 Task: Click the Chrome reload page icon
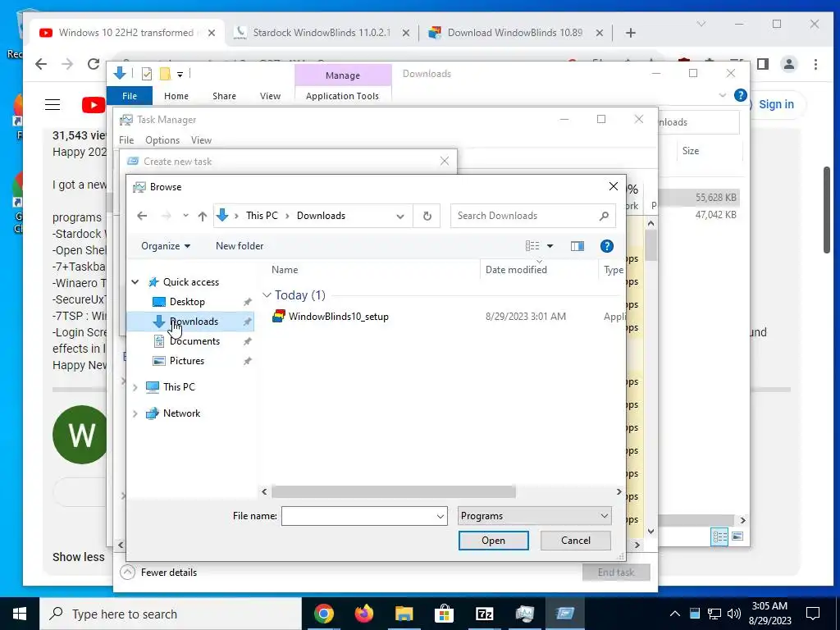(x=94, y=64)
